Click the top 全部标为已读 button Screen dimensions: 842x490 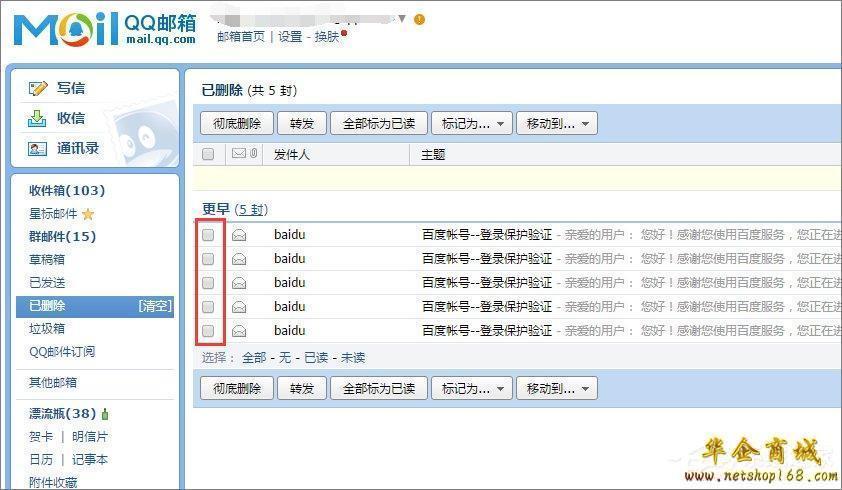379,124
